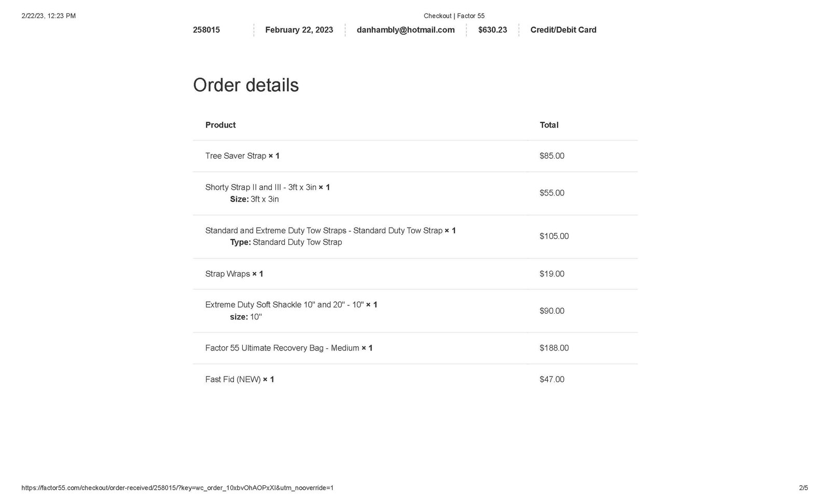830x504 pixels.
Task: Click the $630.23 order total
Action: coord(492,30)
